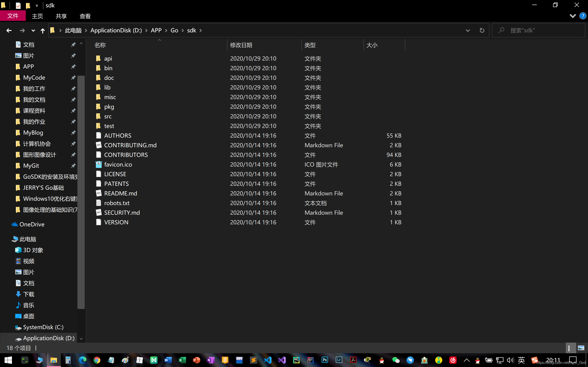The width and height of the screenshot is (588, 367).
Task: Open the Chrome icon in taskbar
Action: point(97,360)
